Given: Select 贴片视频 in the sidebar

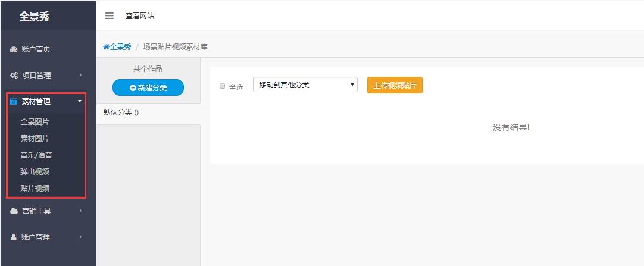Looking at the screenshot, I should pos(35,189).
